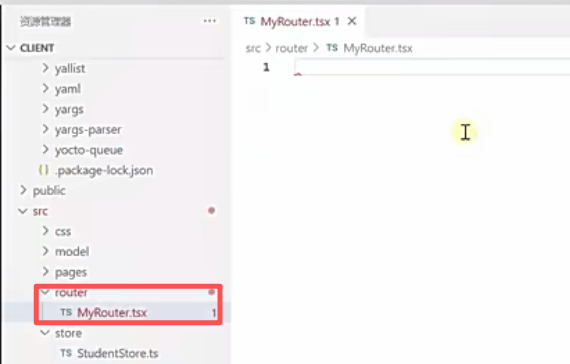The image size is (570, 364).
Task: Collapse the router folder
Action: tap(45, 292)
